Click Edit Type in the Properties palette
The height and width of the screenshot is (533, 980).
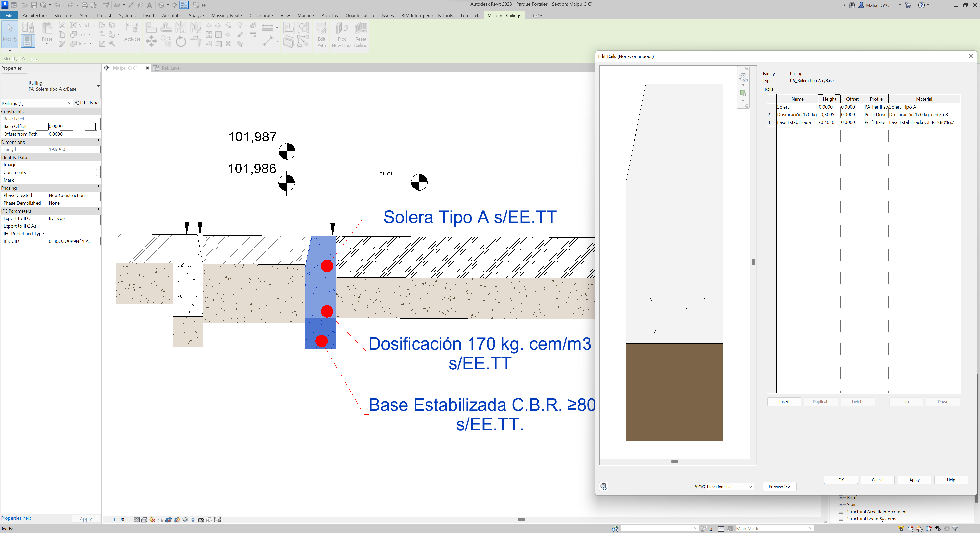87,103
